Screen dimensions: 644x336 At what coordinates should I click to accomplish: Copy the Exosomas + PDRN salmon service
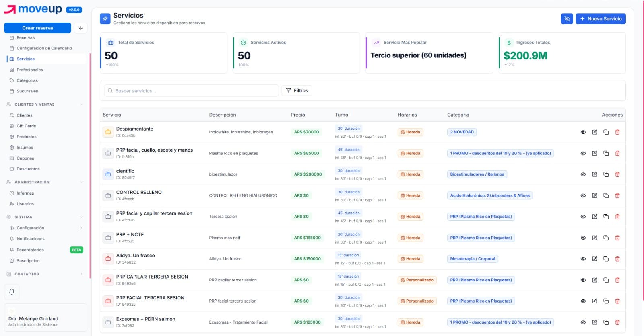point(606,322)
